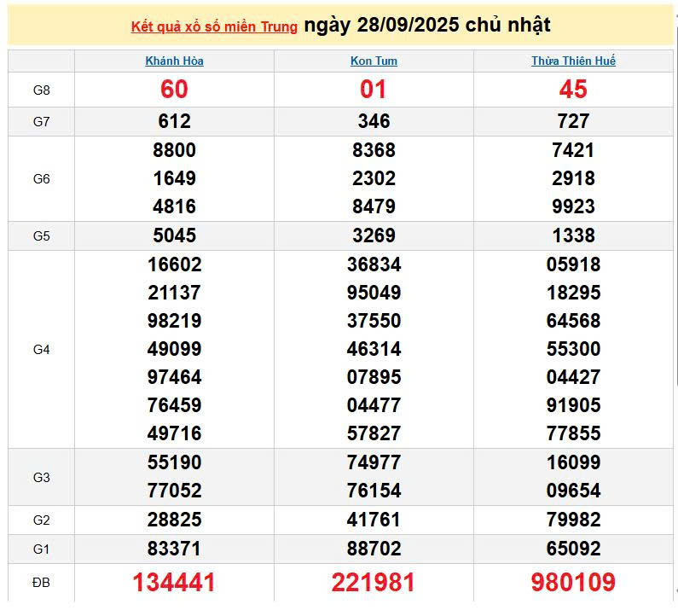Select the G3 row label
Image resolution: width=678 pixels, height=616 pixels.
coord(42,477)
